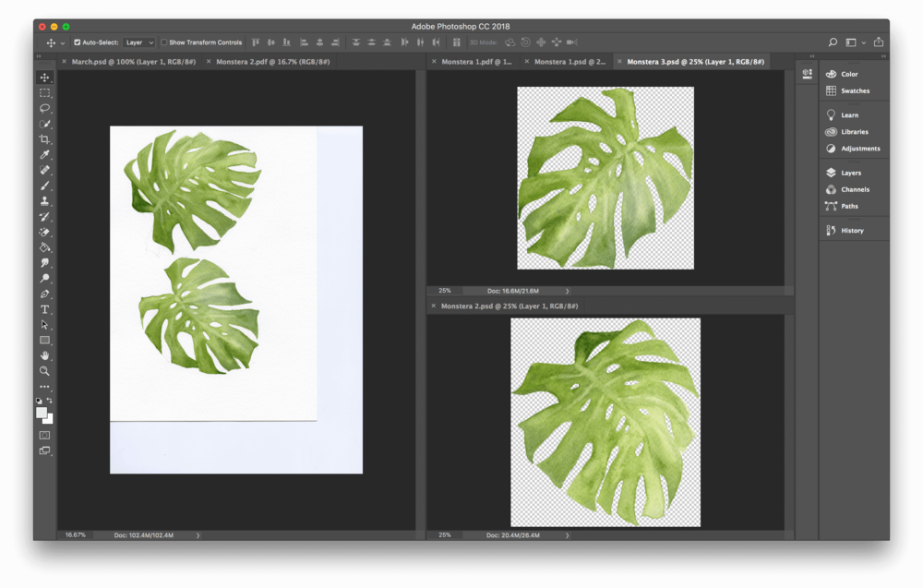Toggle align horizontal centers in options bar

pos(320,42)
